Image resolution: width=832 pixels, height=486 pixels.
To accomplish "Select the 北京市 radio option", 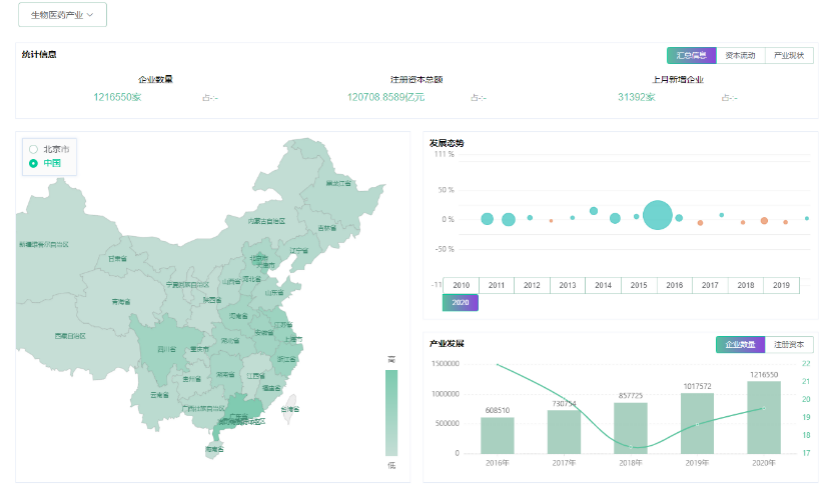I will tap(33, 149).
